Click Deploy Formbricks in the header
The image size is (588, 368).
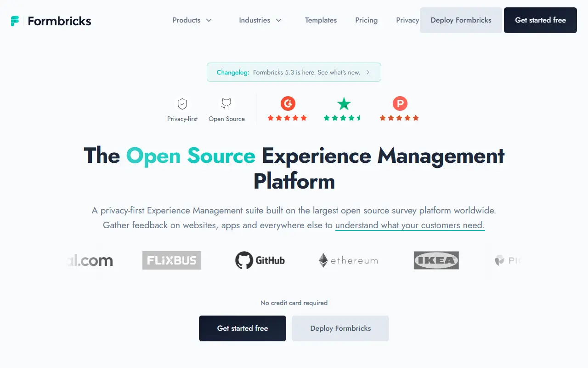click(461, 20)
